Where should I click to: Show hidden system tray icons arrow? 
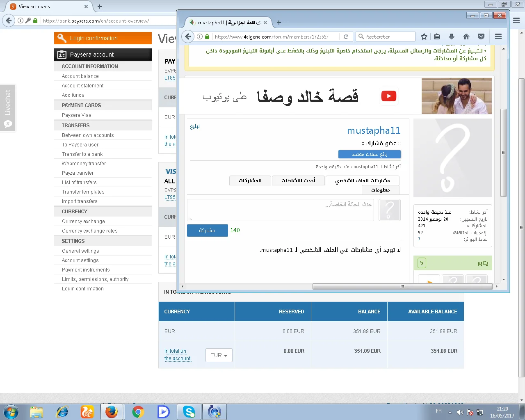[450, 412]
